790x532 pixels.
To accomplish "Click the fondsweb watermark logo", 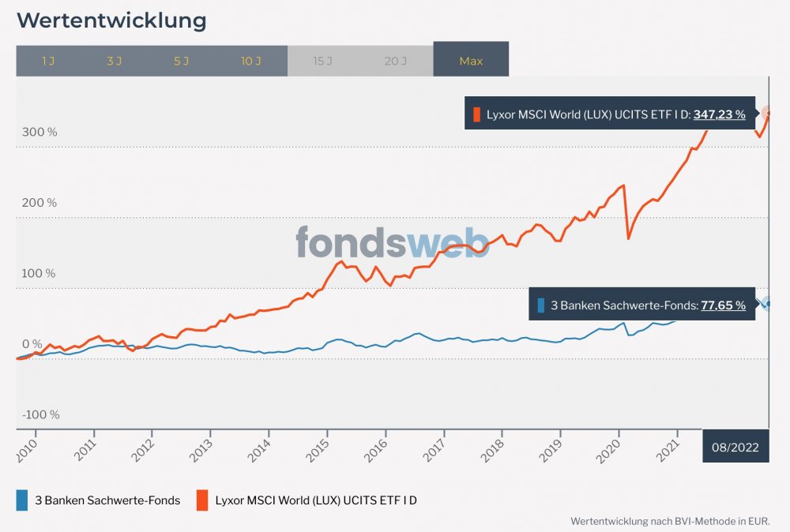I will coord(393,242).
